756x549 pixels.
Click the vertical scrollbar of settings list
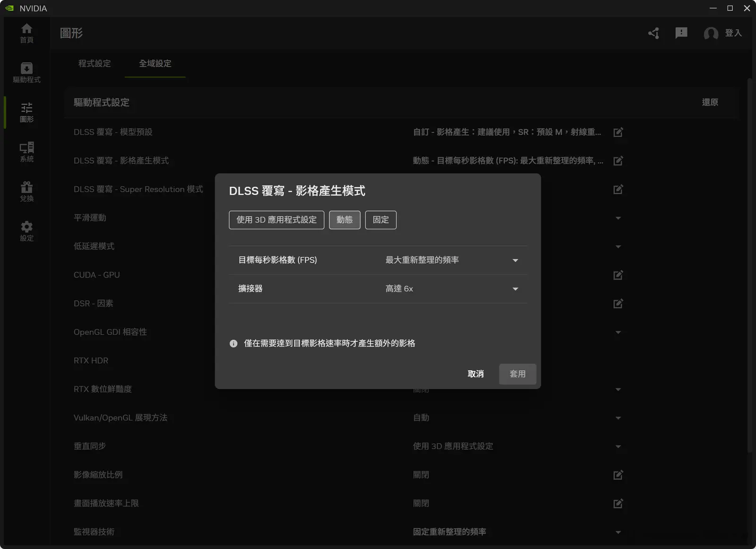tap(749, 265)
